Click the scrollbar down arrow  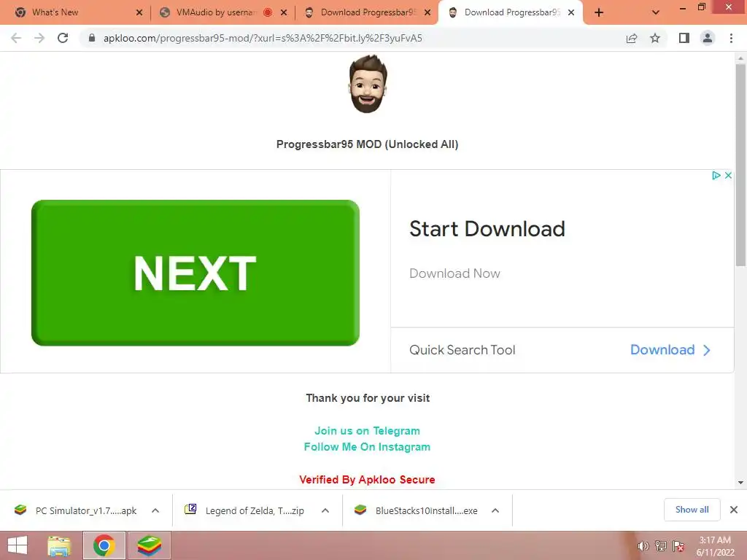[x=740, y=483]
